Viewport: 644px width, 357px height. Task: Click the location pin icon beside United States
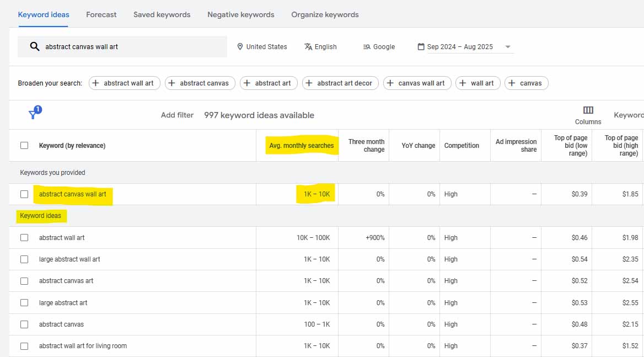tap(241, 46)
